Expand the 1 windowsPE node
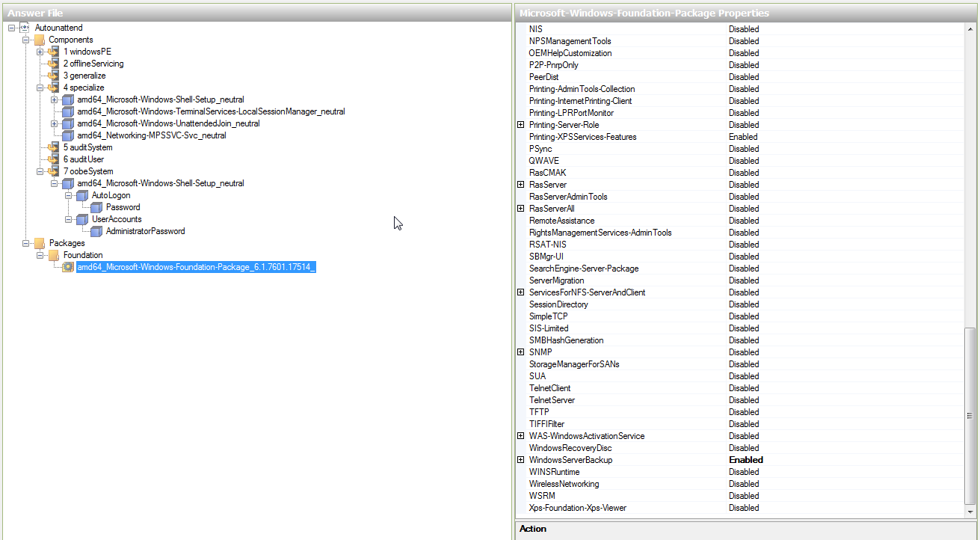 40,52
